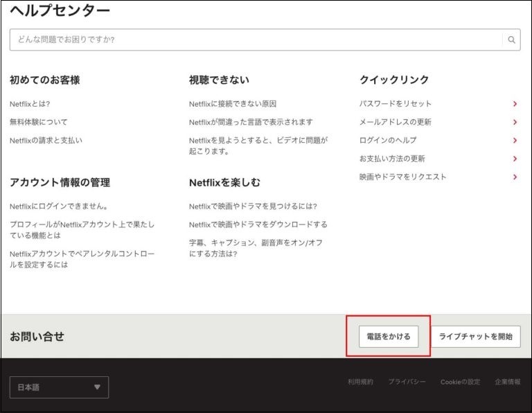Open the プライバシー footer link
Image resolution: width=532 pixels, height=413 pixels.
(407, 382)
